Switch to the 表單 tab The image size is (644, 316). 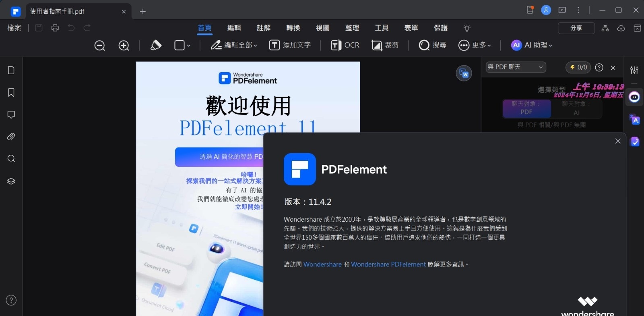click(x=411, y=28)
